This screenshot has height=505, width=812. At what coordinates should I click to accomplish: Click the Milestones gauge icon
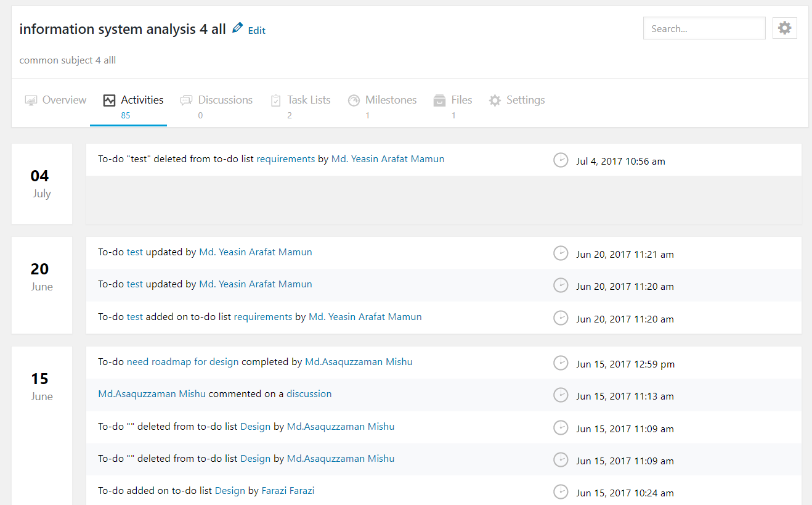[354, 100]
